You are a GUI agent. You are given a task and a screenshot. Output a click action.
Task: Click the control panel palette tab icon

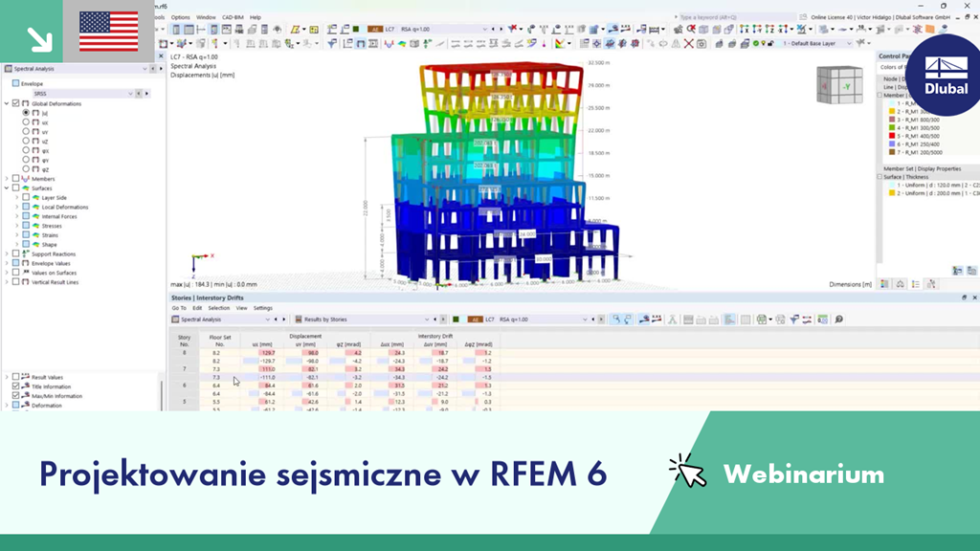pyautogui.click(x=884, y=284)
